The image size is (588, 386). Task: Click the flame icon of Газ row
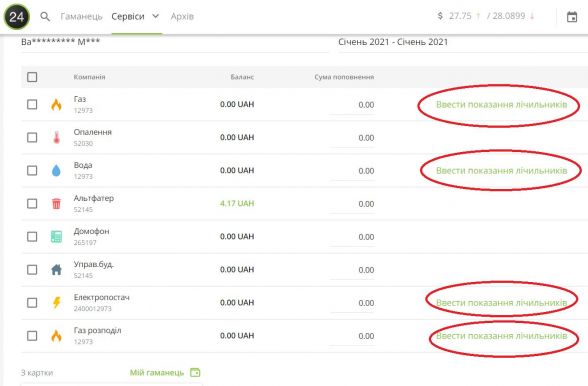click(56, 104)
